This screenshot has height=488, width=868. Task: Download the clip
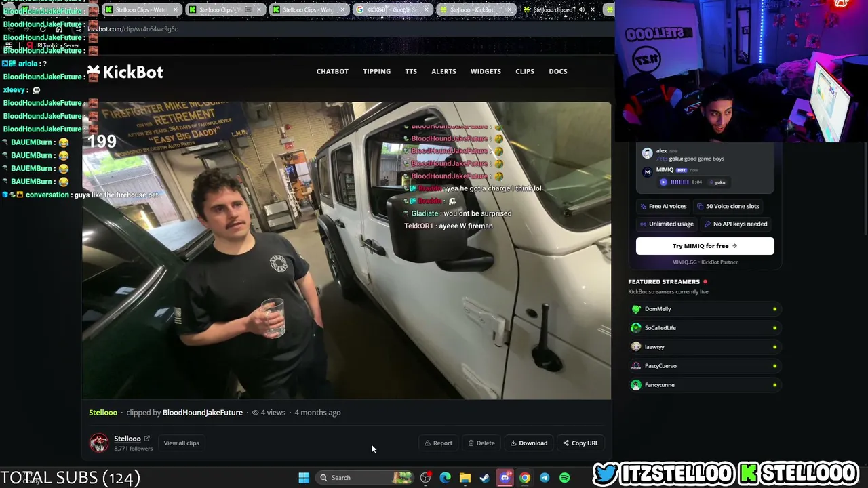click(529, 443)
